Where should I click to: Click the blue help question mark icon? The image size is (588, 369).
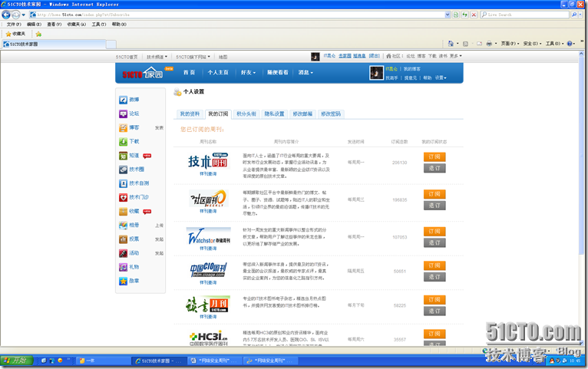click(x=570, y=44)
